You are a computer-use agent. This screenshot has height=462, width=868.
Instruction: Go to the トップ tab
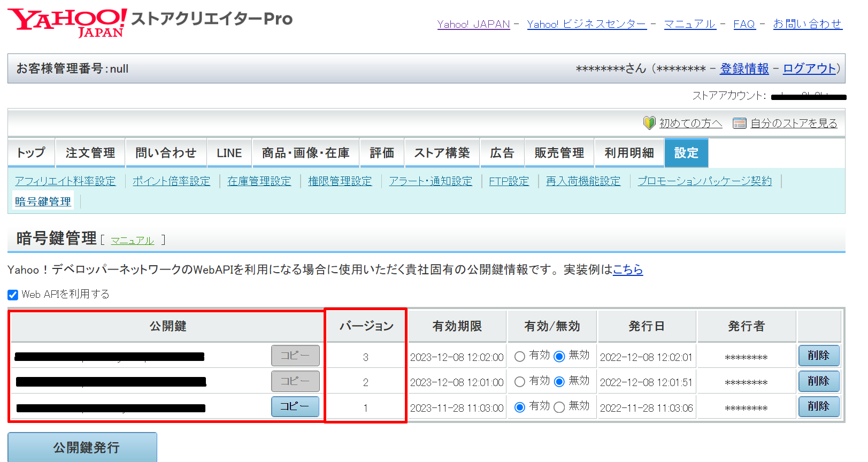(32, 153)
